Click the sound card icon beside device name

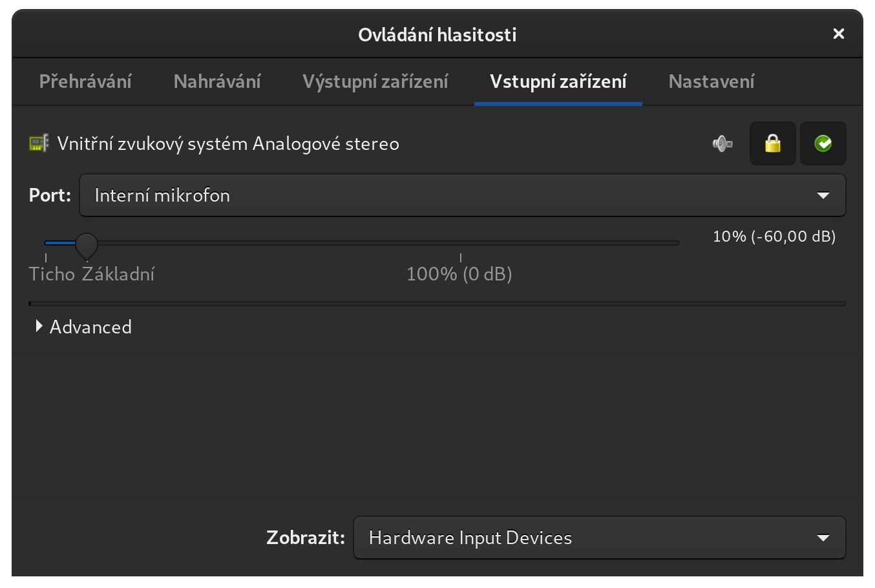(x=39, y=143)
